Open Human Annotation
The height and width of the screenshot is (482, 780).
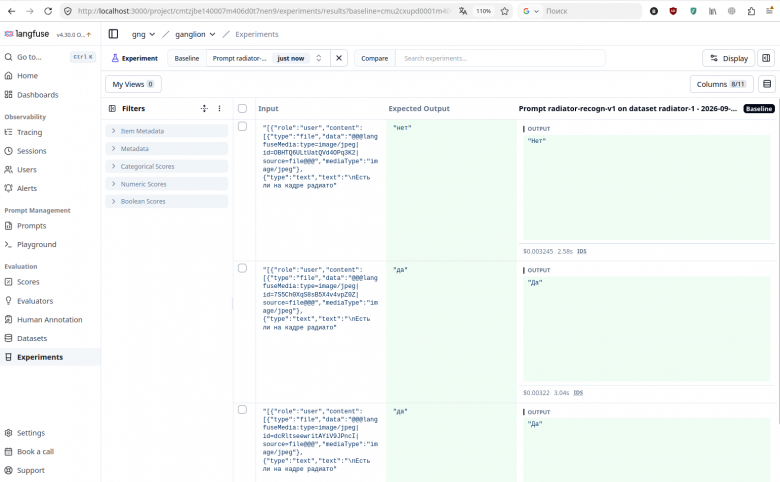50,319
